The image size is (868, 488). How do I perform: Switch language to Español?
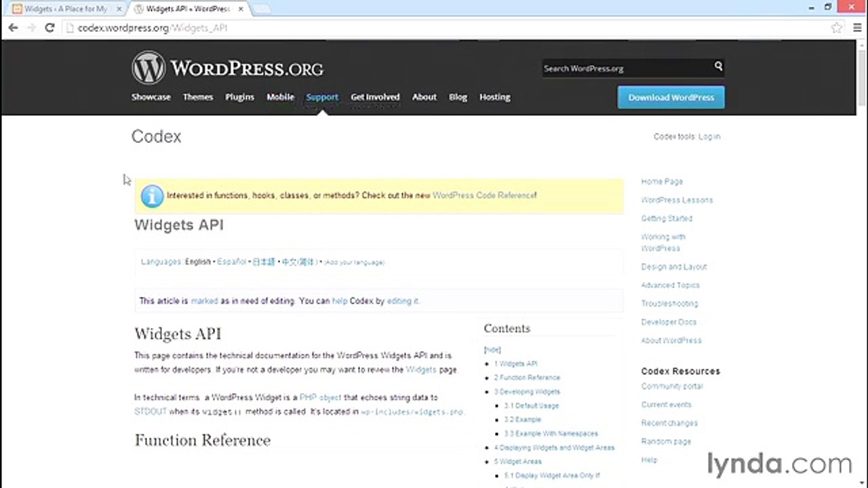point(231,262)
